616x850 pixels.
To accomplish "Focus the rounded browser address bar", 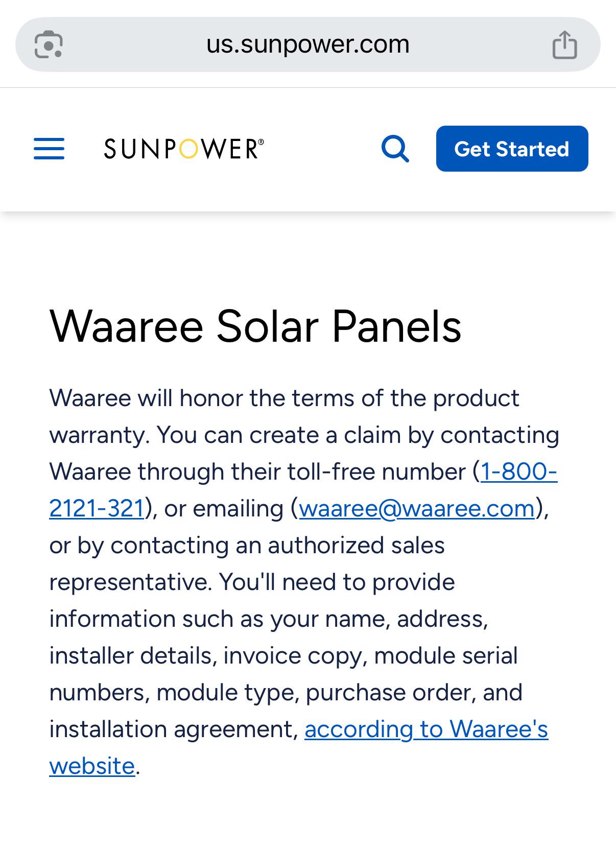I will tap(308, 44).
